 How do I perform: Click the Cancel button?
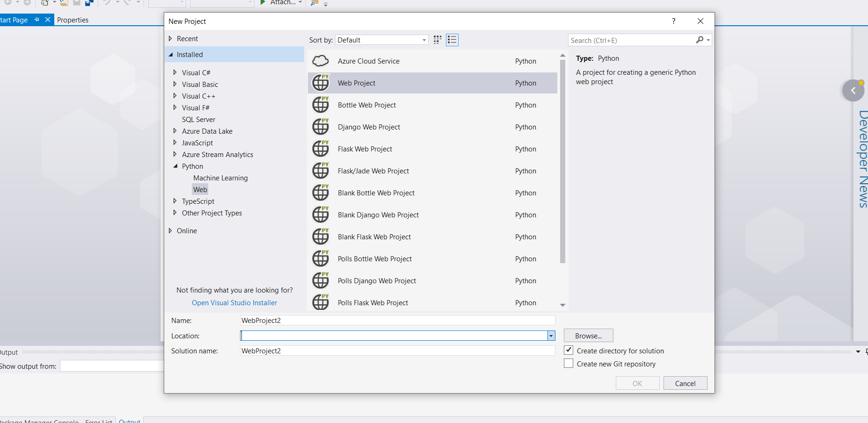coord(686,383)
